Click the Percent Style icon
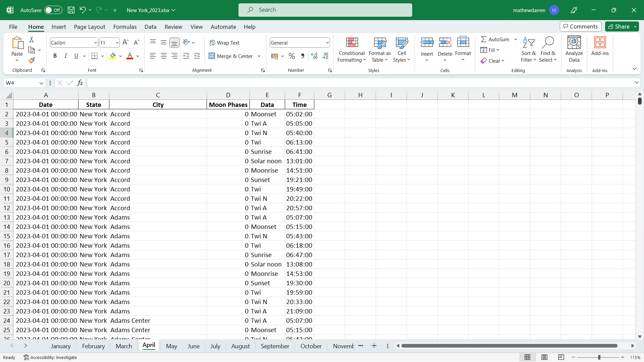The image size is (644, 362). click(x=292, y=56)
